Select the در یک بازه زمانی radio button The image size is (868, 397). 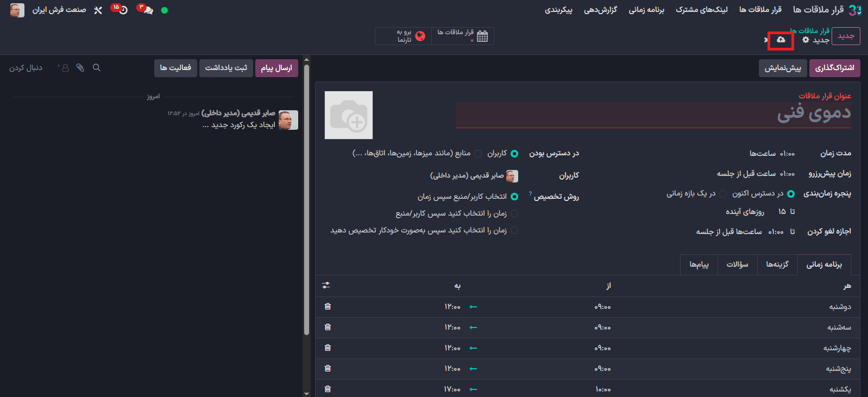click(723, 194)
